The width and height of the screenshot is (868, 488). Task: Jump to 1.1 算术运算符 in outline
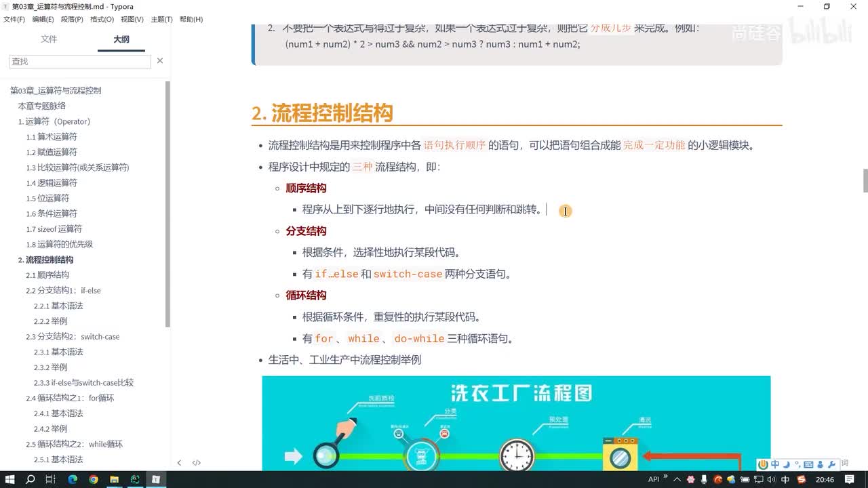click(x=52, y=137)
